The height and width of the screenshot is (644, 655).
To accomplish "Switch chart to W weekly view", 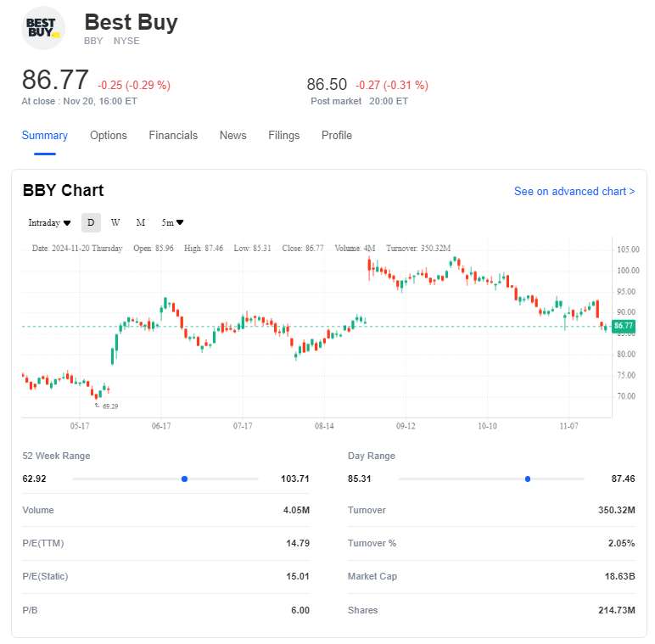I will (x=115, y=223).
